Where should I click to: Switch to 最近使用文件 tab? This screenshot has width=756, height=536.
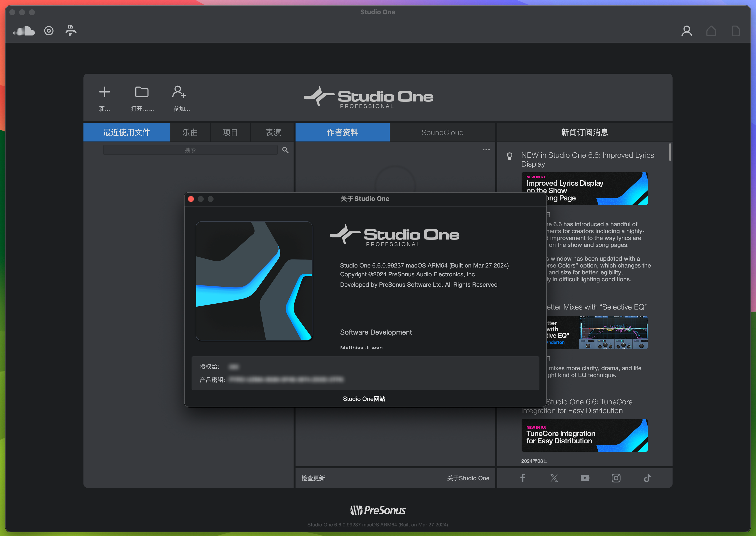[x=127, y=132]
